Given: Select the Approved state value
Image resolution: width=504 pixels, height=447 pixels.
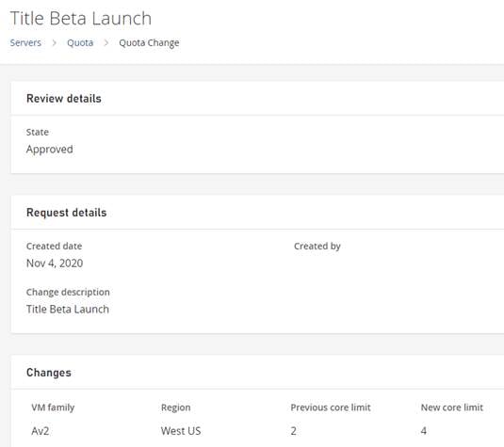Looking at the screenshot, I should pyautogui.click(x=50, y=150).
